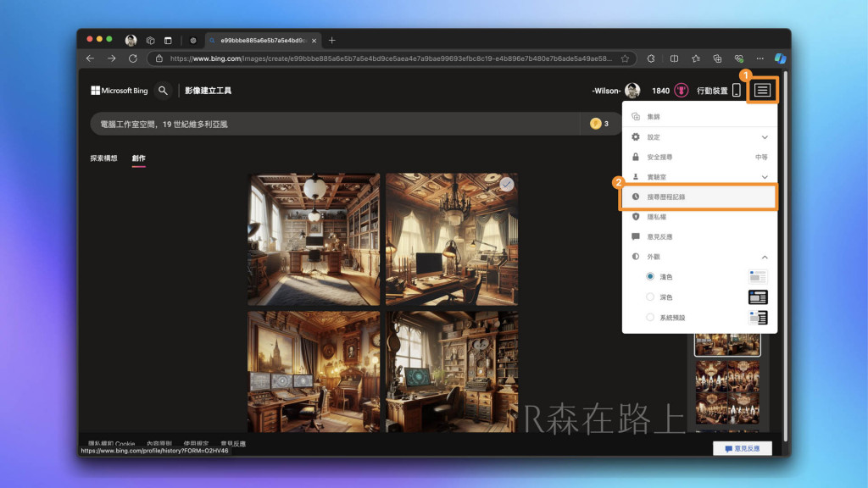Click the dark theme preview thumbnail

pyautogui.click(x=758, y=297)
